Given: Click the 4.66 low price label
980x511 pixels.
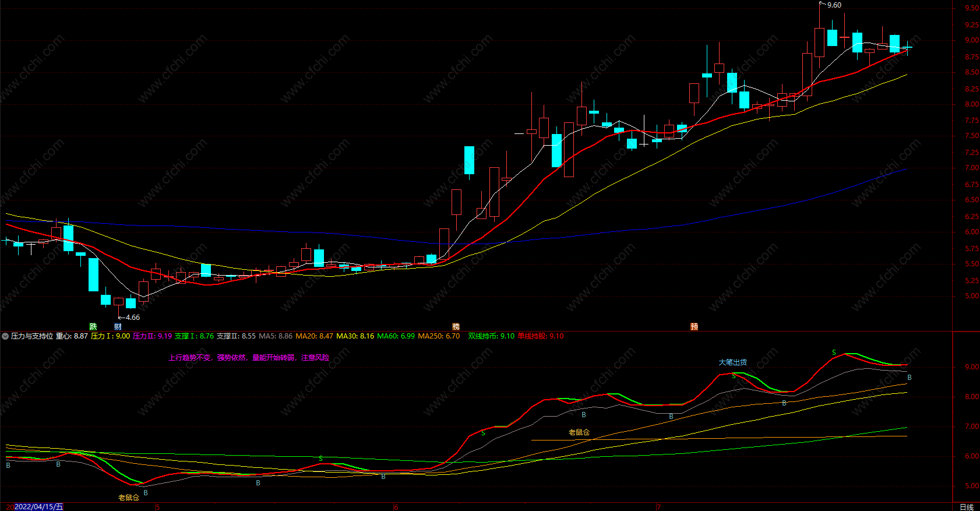Looking at the screenshot, I should coord(133,318).
